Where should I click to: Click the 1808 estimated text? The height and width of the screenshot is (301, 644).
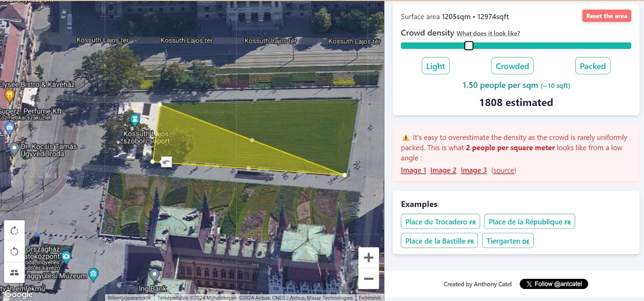pos(516,102)
